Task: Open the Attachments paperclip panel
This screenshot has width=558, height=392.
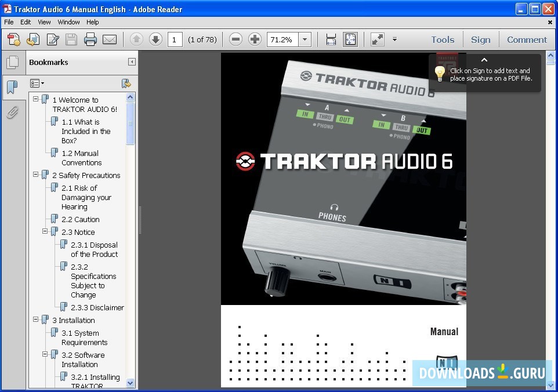Action: click(12, 112)
